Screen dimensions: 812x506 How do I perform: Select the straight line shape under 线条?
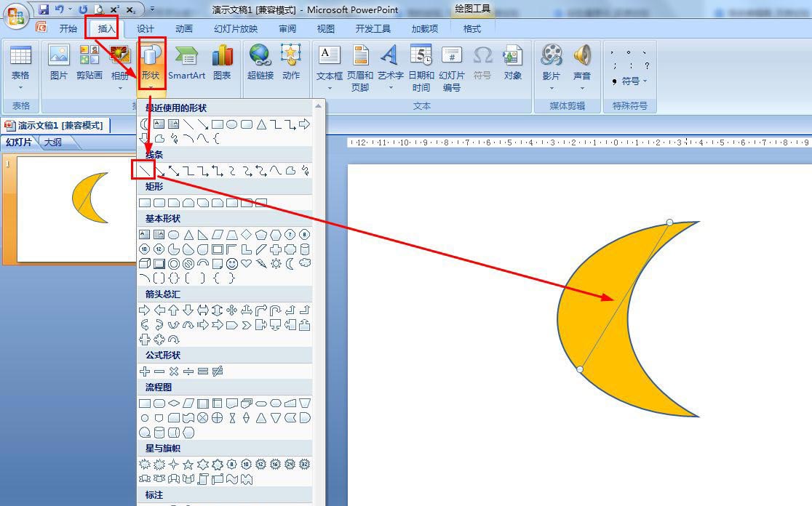[x=144, y=171]
